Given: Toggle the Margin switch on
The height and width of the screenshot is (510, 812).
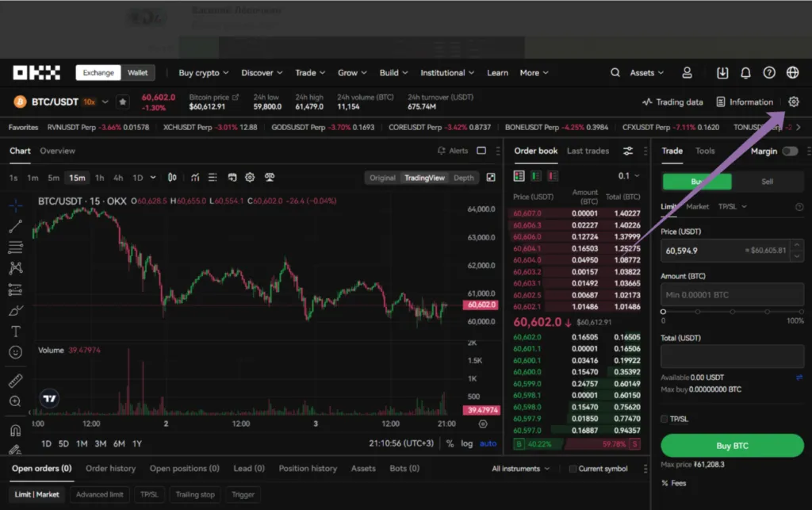Looking at the screenshot, I should [x=790, y=151].
